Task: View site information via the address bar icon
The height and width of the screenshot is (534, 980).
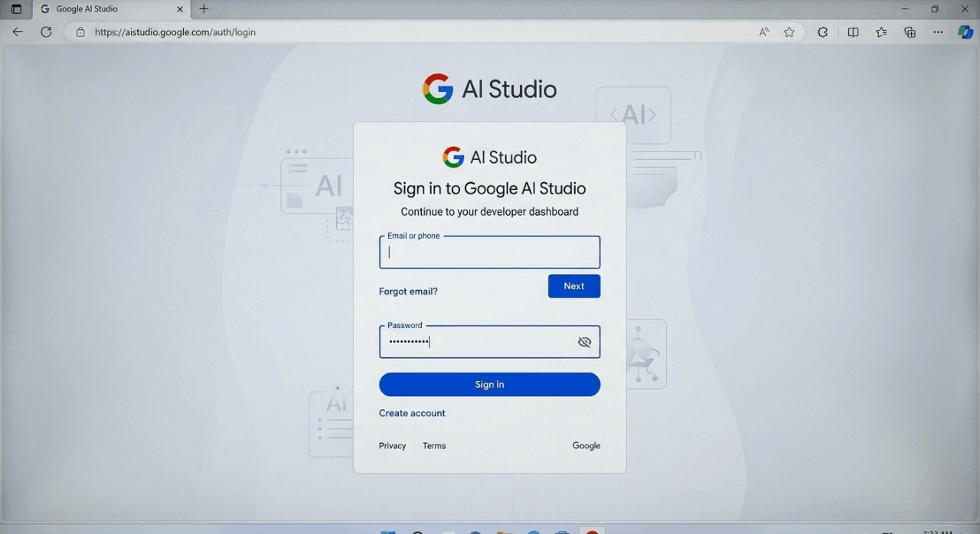Action: [x=81, y=32]
